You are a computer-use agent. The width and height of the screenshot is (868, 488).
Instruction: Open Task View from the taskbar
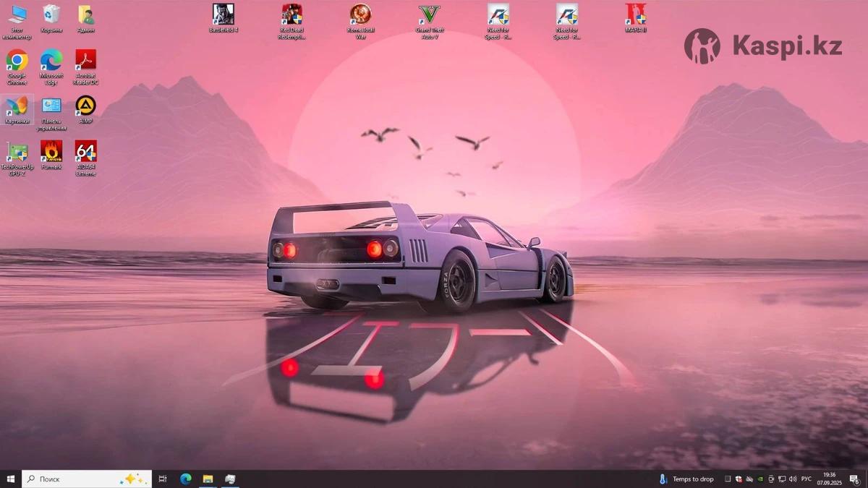(163, 479)
